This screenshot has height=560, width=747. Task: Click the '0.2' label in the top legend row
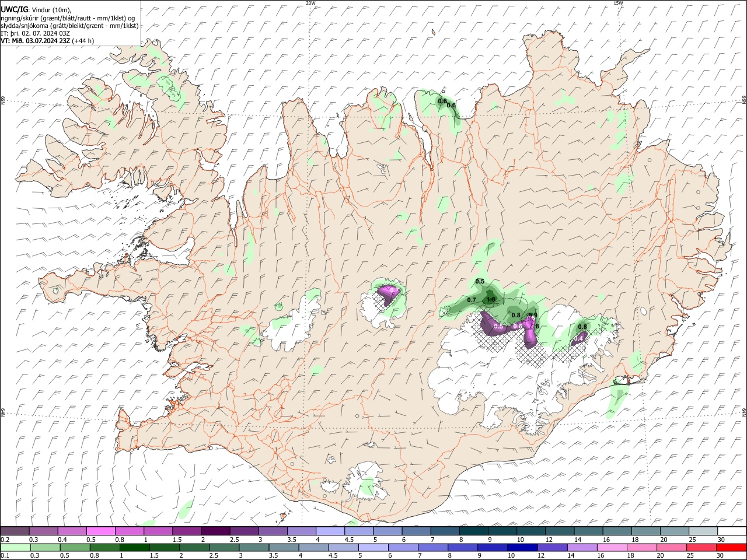[5, 540]
